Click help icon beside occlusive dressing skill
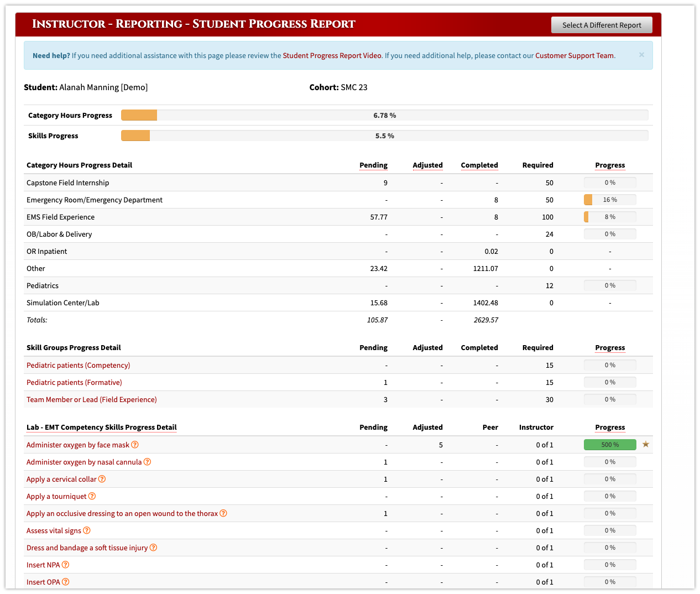 click(223, 513)
